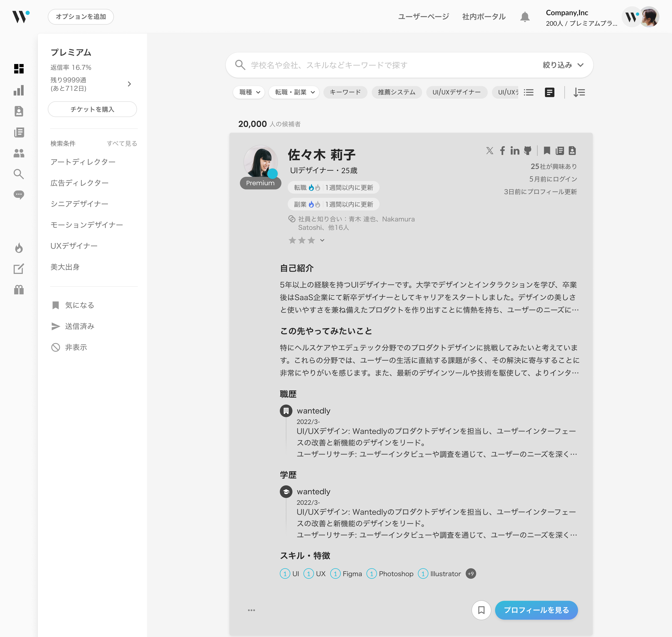Open the article list sidebar icon
The width and height of the screenshot is (672, 637).
[x=19, y=132]
